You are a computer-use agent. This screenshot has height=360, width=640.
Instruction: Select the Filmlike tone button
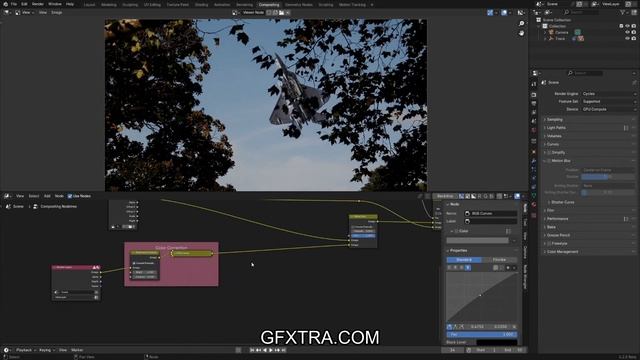(x=499, y=260)
